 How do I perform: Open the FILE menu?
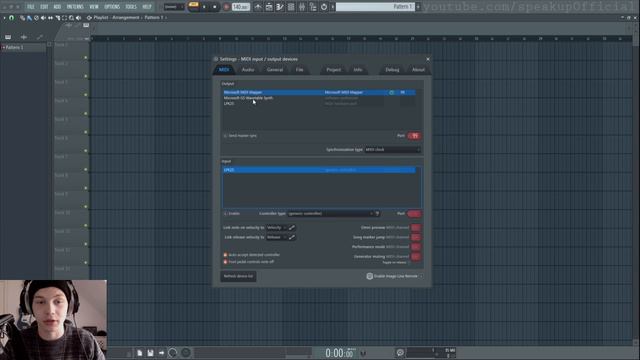pyautogui.click(x=31, y=7)
